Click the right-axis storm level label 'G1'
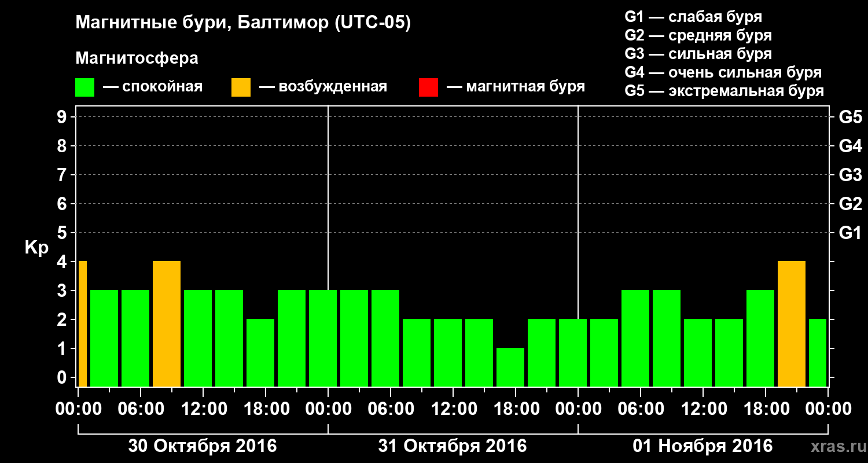 pos(851,233)
